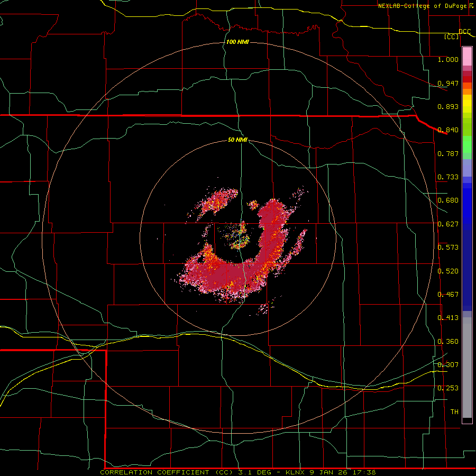Image resolution: width=476 pixels, height=476 pixels.
Task: Click the 0.627 scale value
Action: coord(448,224)
